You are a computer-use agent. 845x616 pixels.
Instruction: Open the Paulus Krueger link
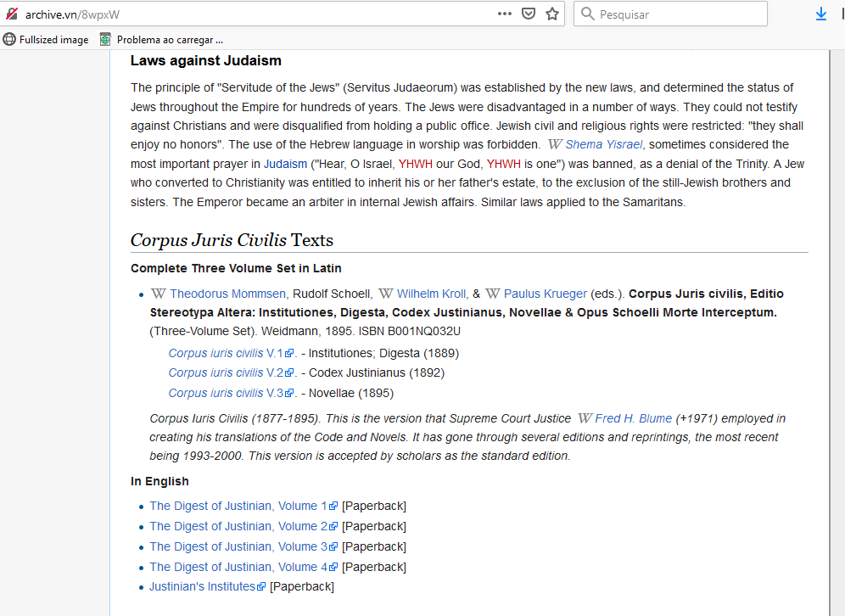pos(545,294)
